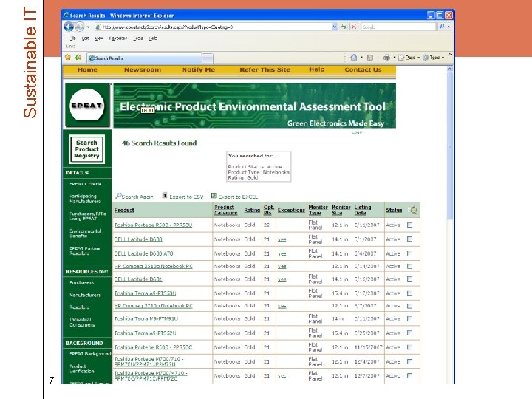
Task: Click the Refresh icon next to address bar
Action: click(x=344, y=27)
